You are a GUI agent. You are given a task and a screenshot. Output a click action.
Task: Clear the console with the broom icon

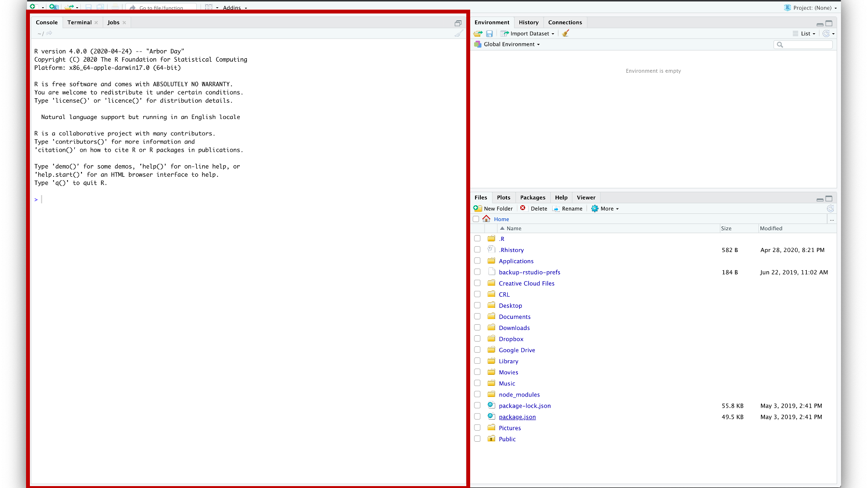pyautogui.click(x=459, y=33)
